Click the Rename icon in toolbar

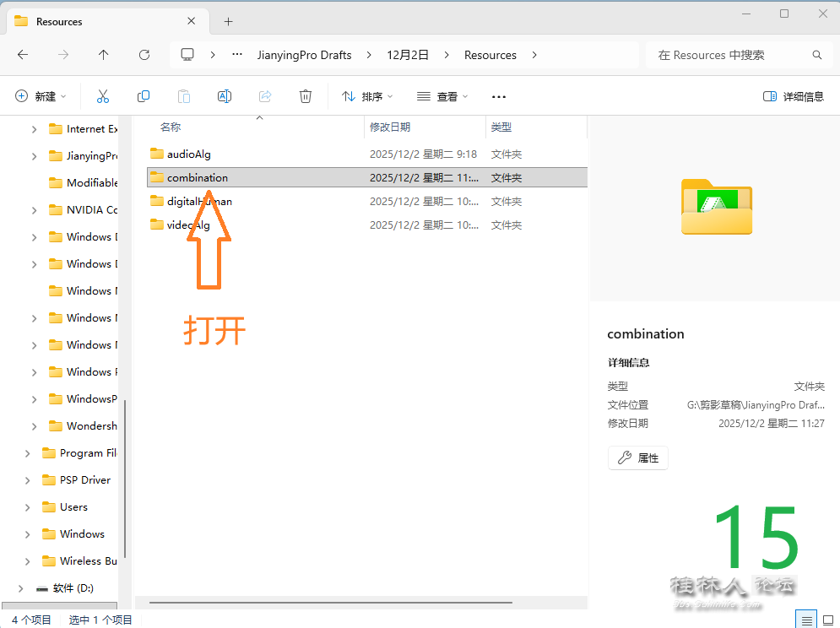225,96
